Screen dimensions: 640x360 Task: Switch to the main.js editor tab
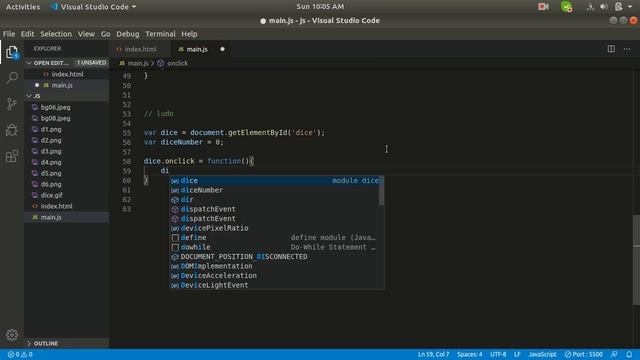pyautogui.click(x=197, y=49)
